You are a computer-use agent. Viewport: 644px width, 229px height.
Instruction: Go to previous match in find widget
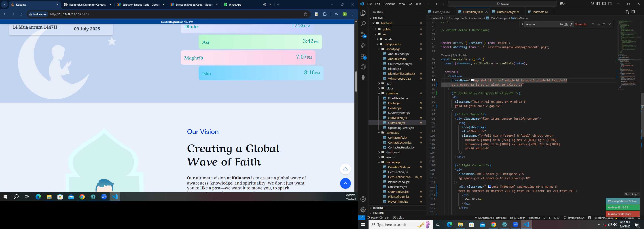593,24
